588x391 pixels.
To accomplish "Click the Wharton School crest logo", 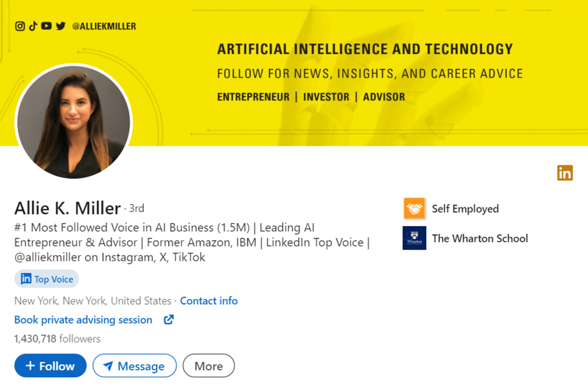I will (414, 238).
